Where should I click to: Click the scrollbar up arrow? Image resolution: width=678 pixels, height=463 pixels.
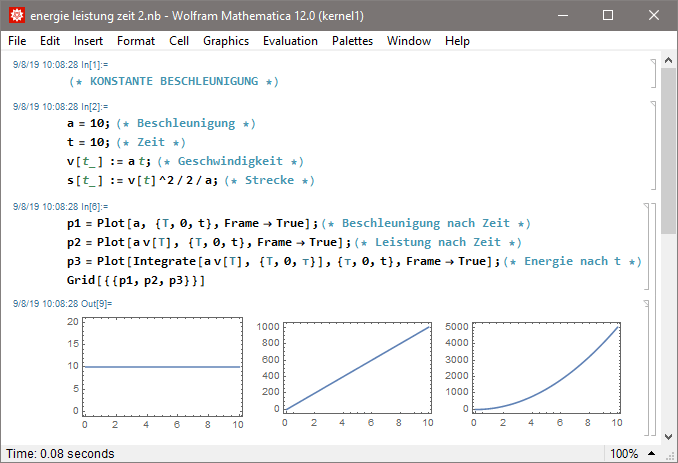[669, 60]
